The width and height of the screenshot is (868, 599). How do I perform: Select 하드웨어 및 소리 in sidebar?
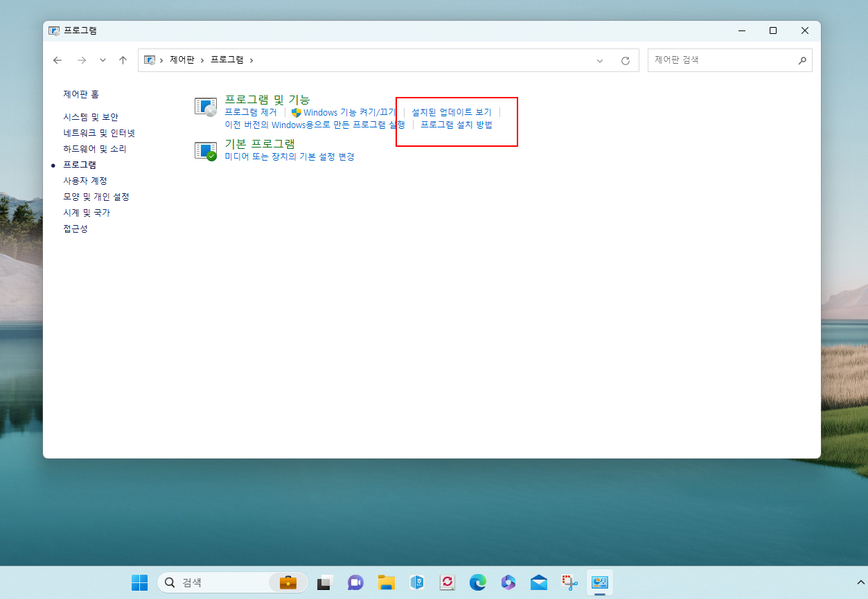(95, 149)
